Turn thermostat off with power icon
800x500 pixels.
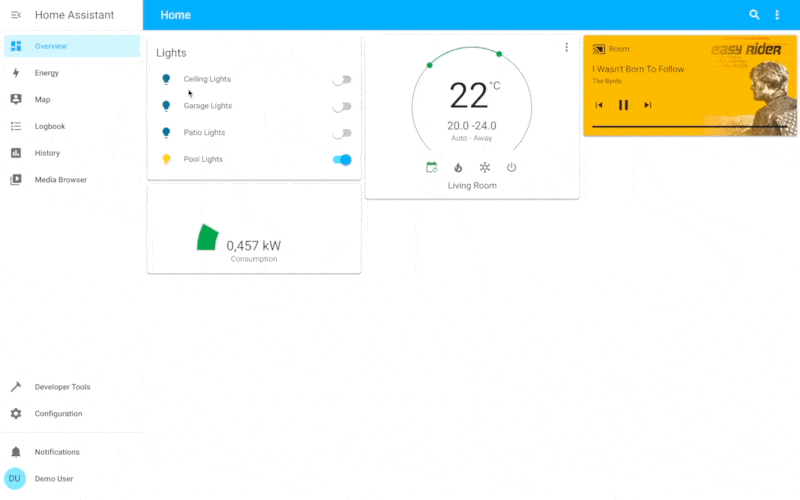point(511,167)
